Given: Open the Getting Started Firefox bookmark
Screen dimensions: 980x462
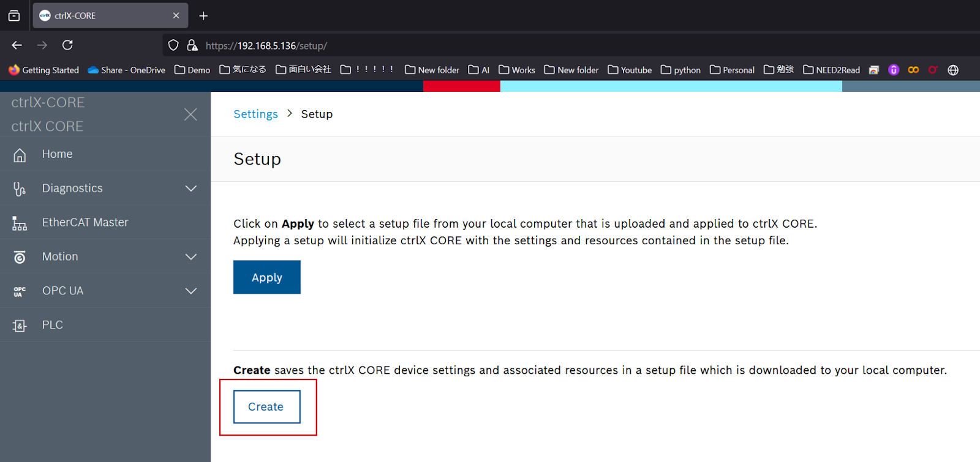Looking at the screenshot, I should click(43, 70).
